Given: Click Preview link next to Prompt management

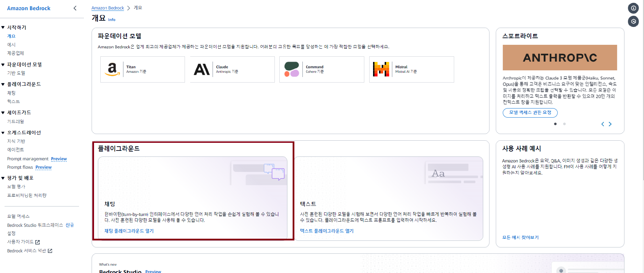Looking at the screenshot, I should coord(59,159).
